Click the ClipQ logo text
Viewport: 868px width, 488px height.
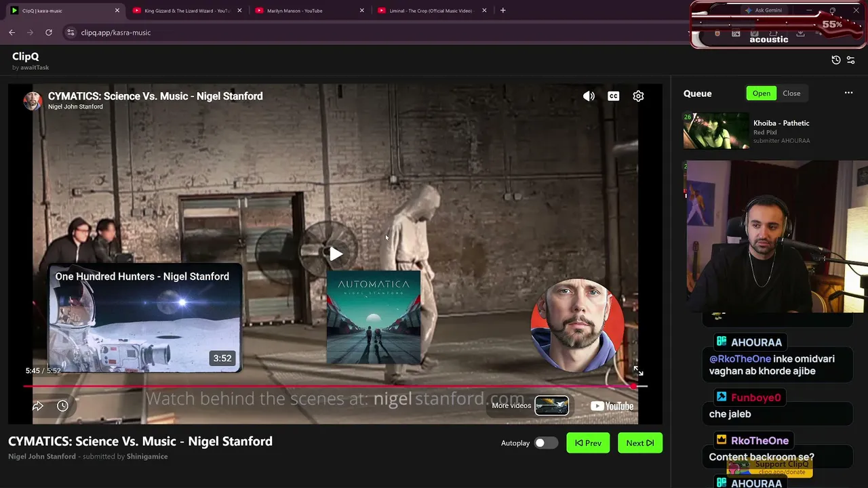26,57
